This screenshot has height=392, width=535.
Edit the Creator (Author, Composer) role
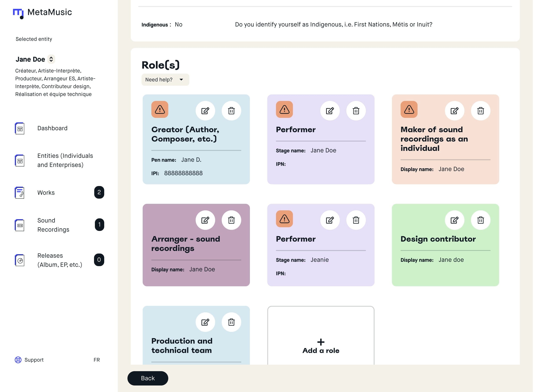(205, 111)
